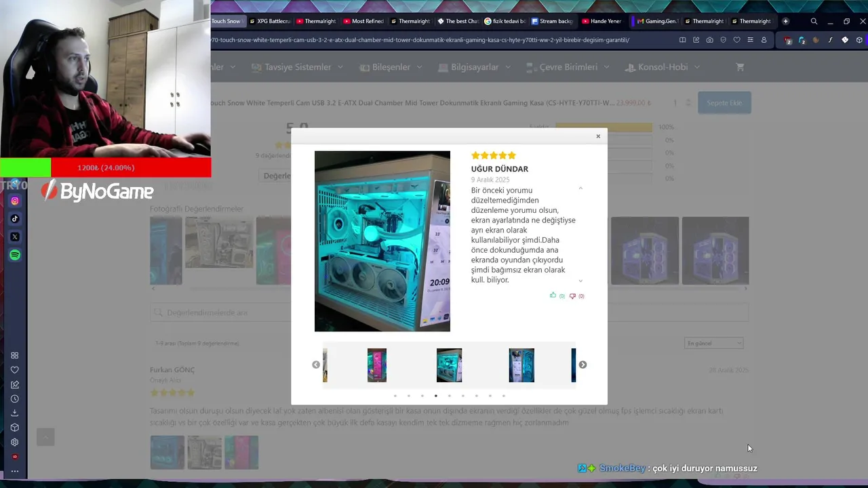Expand the Konsol-Hobi menu
868x488 pixels.
coord(663,67)
